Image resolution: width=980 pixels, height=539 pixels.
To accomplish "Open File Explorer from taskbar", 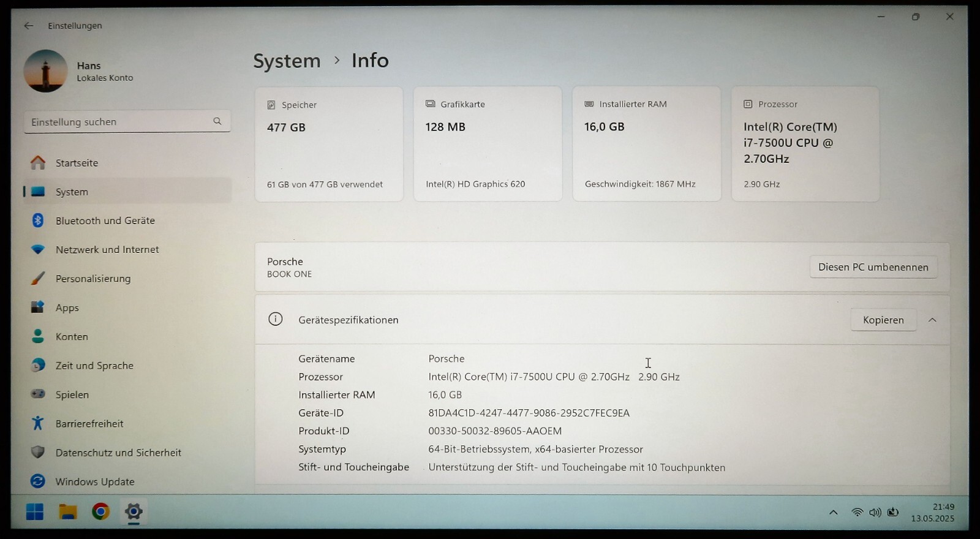I will click(68, 511).
